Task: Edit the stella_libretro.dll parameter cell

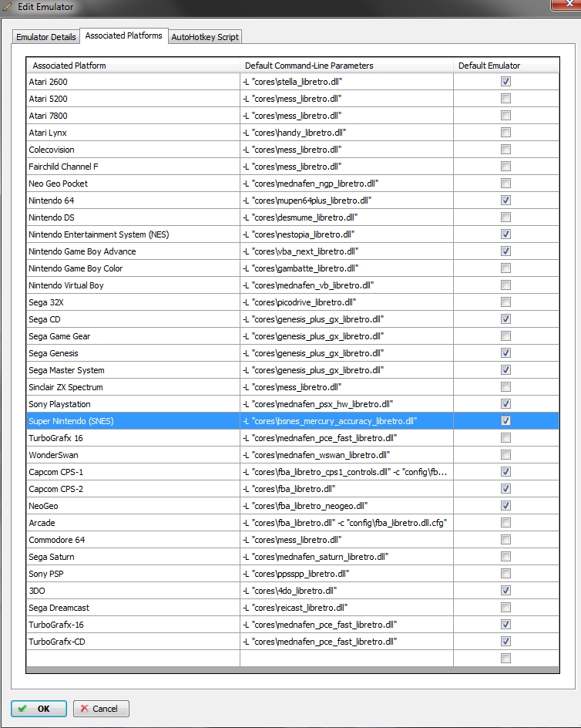Action: (x=347, y=82)
